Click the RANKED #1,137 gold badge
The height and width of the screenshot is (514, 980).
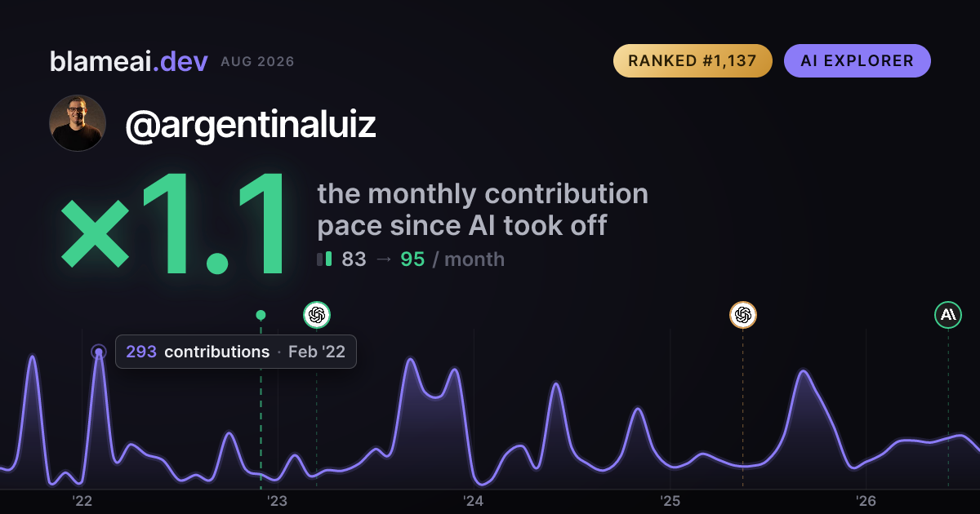tap(693, 61)
